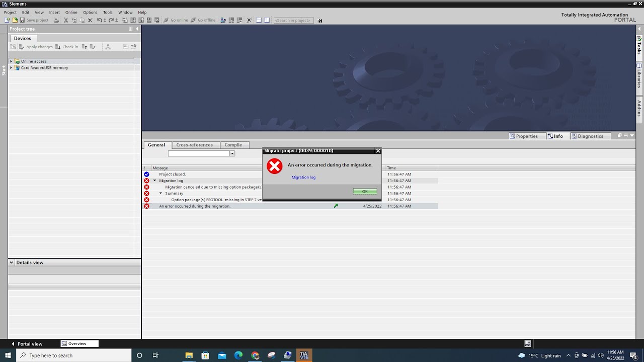Click OK in Migrate project dialog
The width and height of the screenshot is (644, 362).
pos(365,192)
